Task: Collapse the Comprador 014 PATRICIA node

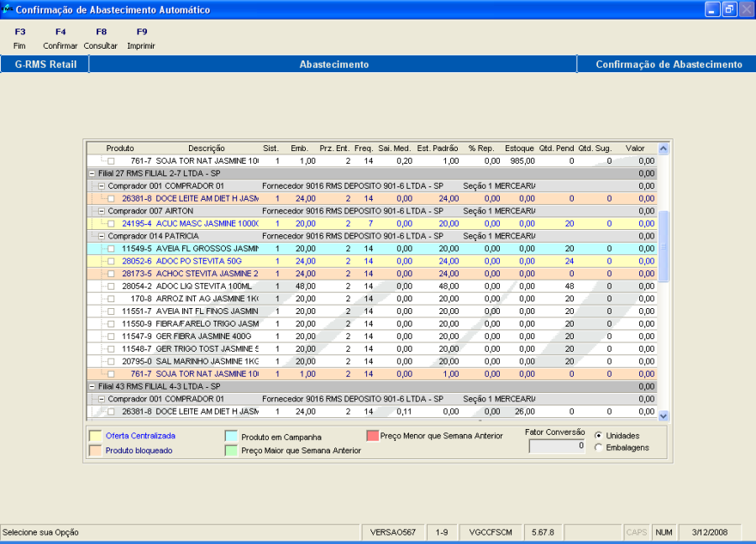Action: [x=102, y=237]
